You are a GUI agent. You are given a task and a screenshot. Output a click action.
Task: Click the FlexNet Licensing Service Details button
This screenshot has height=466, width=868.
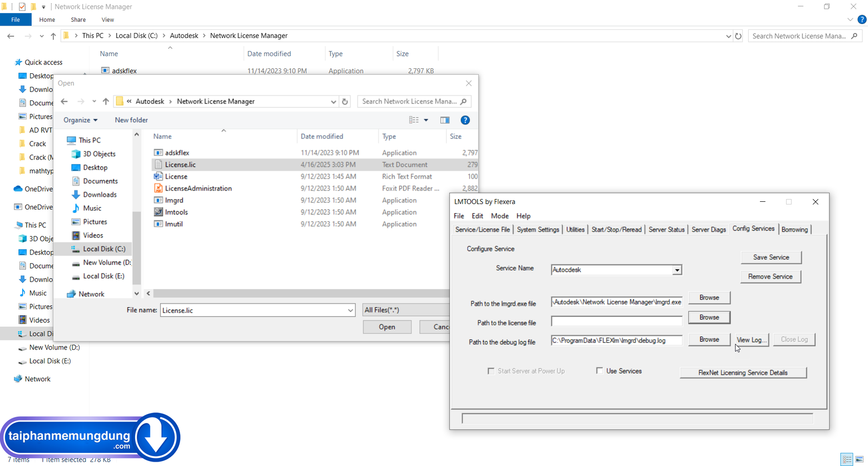click(x=743, y=373)
